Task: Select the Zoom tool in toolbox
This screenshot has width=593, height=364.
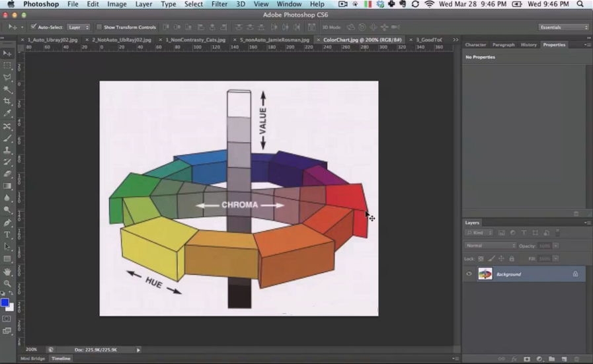Action: 7,283
